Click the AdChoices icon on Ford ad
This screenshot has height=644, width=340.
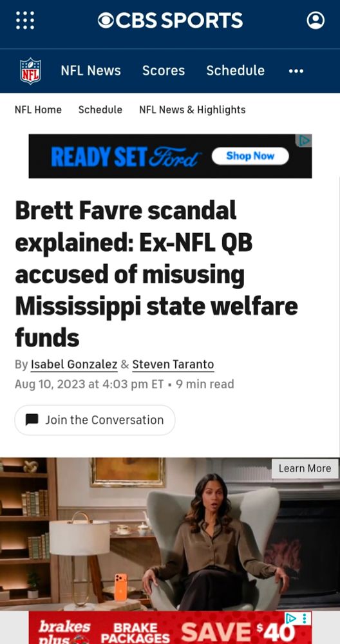coord(305,140)
